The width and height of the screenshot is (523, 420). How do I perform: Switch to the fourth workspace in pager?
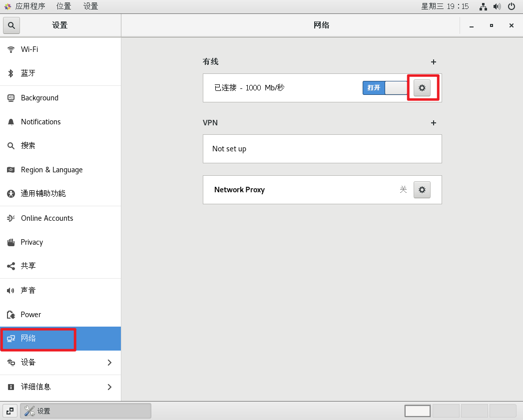pyautogui.click(x=503, y=411)
